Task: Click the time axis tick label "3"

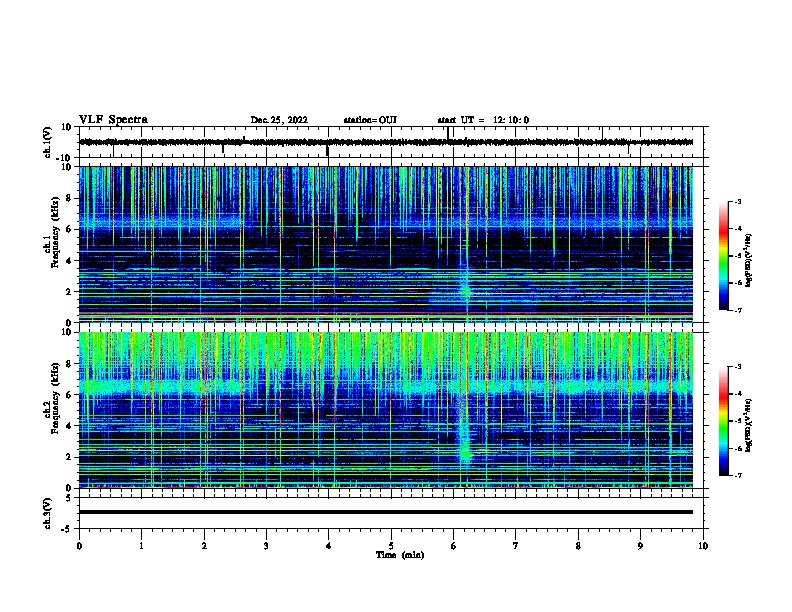Action: [266, 546]
